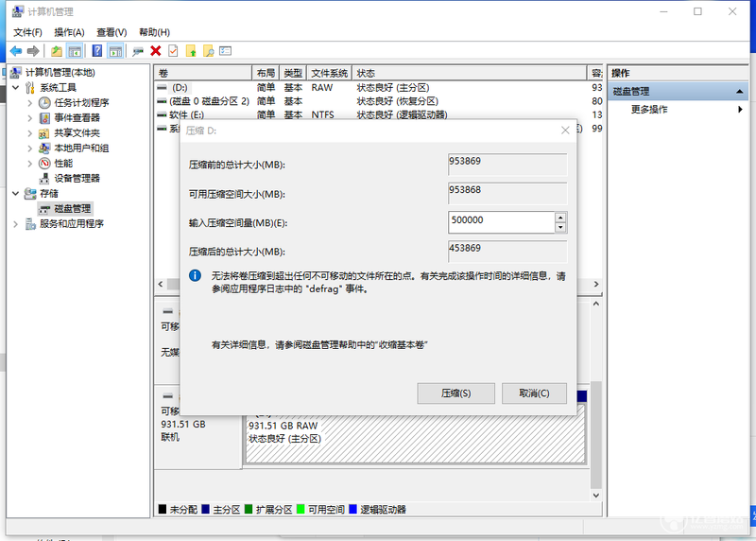Select the (D:) volume row

coord(379,88)
